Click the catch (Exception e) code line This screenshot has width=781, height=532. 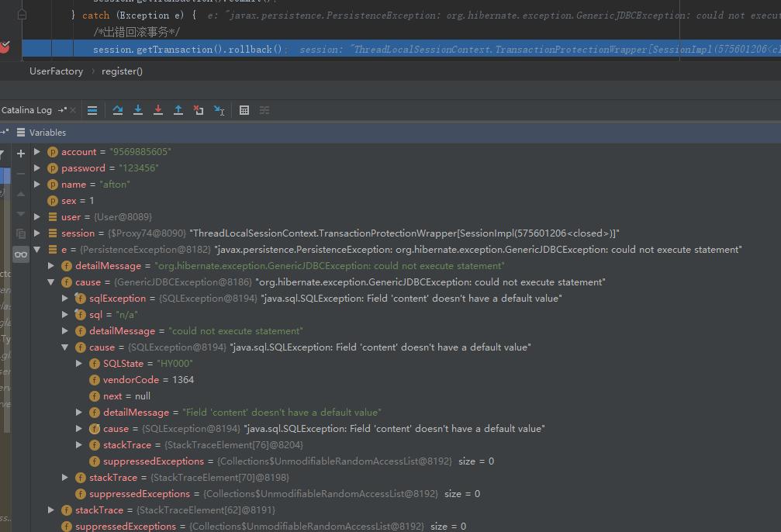[x=133, y=16]
